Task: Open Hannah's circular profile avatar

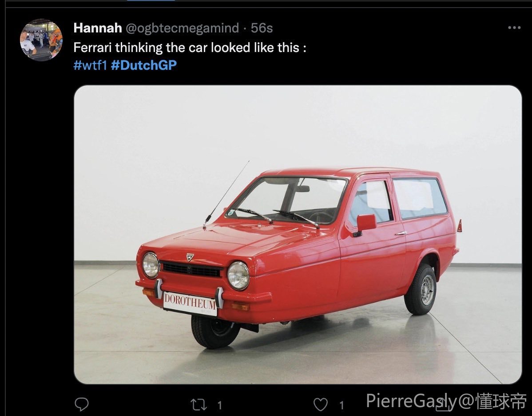Action: [41, 40]
